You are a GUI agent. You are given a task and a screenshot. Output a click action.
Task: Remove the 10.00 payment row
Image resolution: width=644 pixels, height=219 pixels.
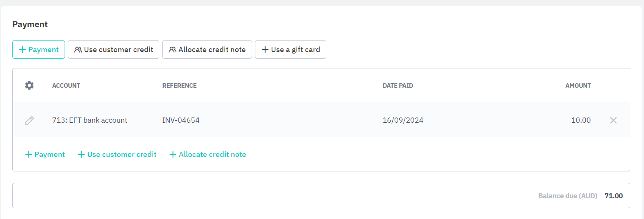pyautogui.click(x=613, y=120)
